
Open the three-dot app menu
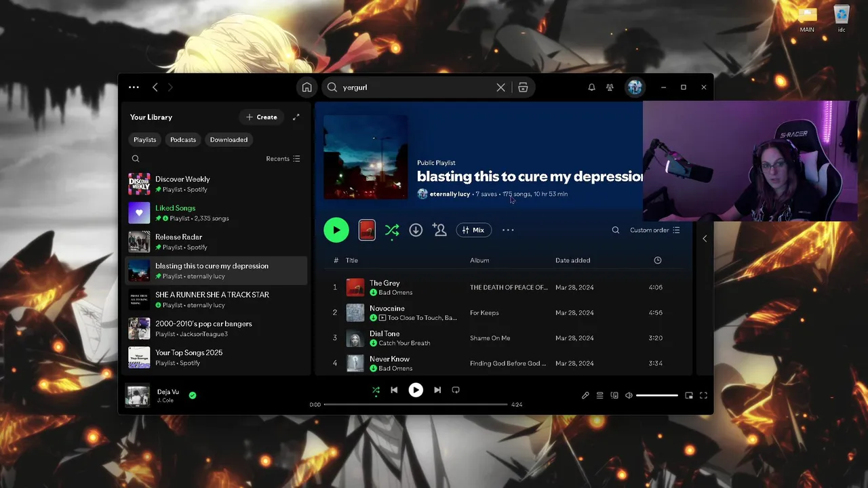(134, 87)
